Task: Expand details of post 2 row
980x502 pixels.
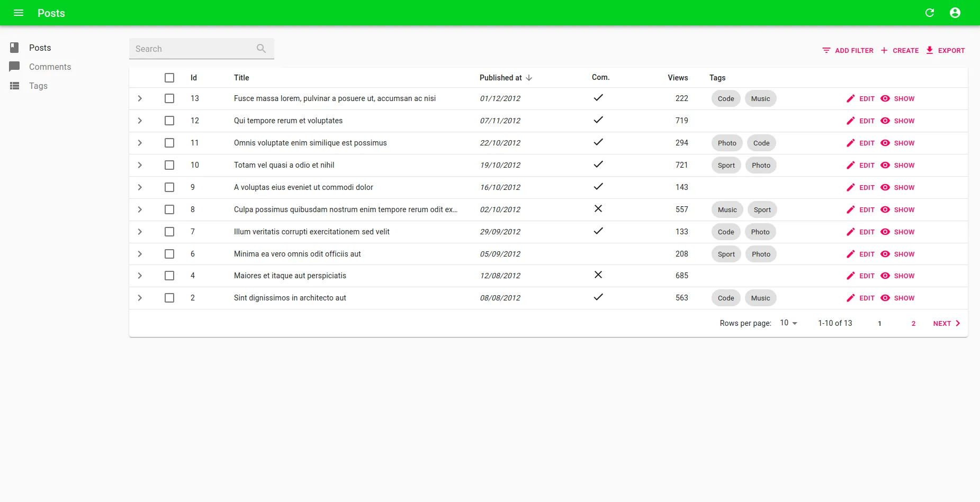Action: coord(140,298)
